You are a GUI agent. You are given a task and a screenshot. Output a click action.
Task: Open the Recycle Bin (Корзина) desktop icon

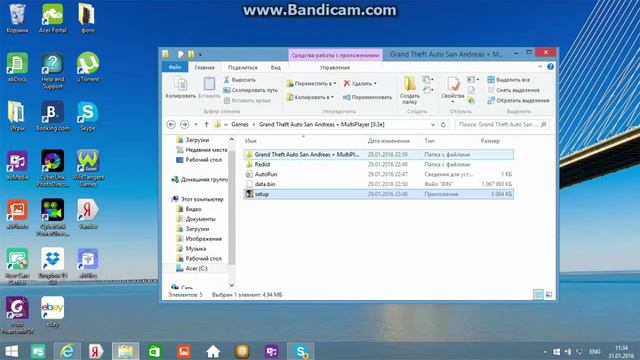(x=17, y=18)
